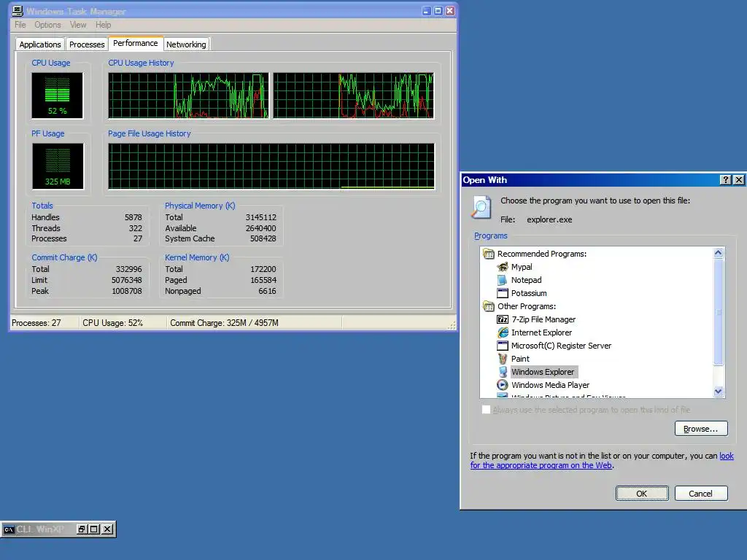Click 'Commit Charge: 325M / 4957M' status text

pos(224,323)
